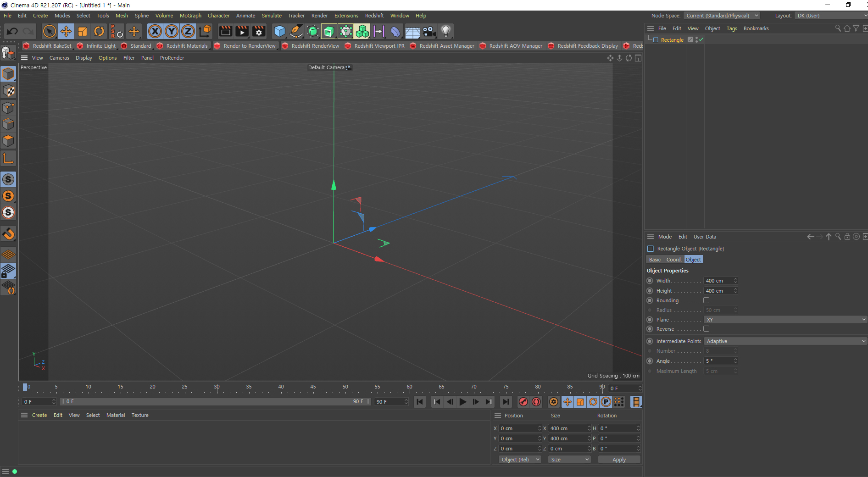Open viewport Cameras menu
The width and height of the screenshot is (868, 477).
point(59,58)
